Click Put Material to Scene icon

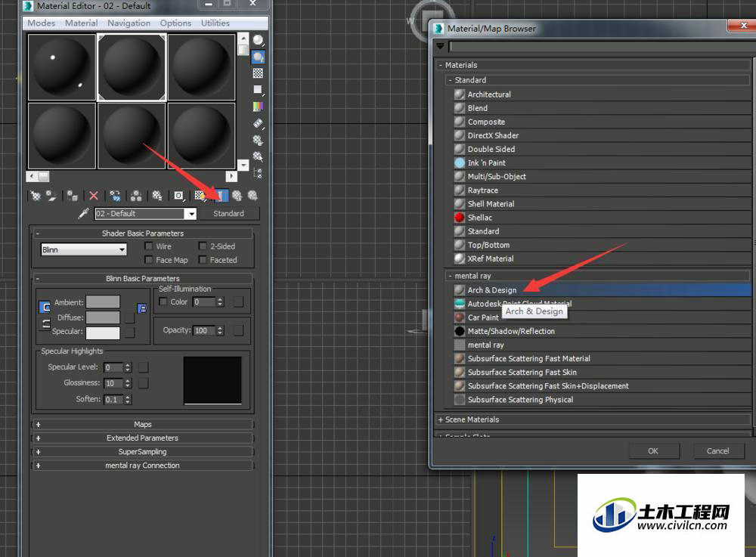51,196
